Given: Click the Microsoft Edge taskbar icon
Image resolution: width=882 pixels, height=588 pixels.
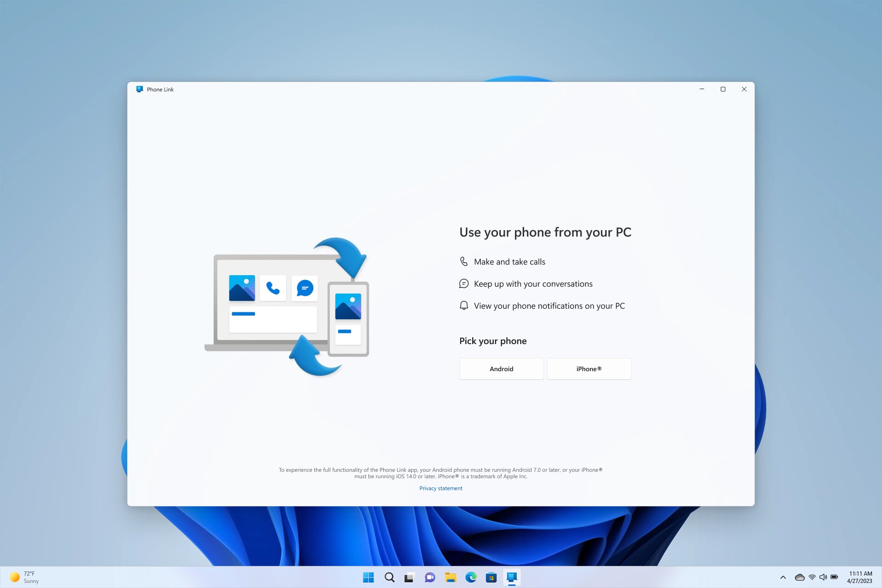Looking at the screenshot, I should (x=471, y=577).
